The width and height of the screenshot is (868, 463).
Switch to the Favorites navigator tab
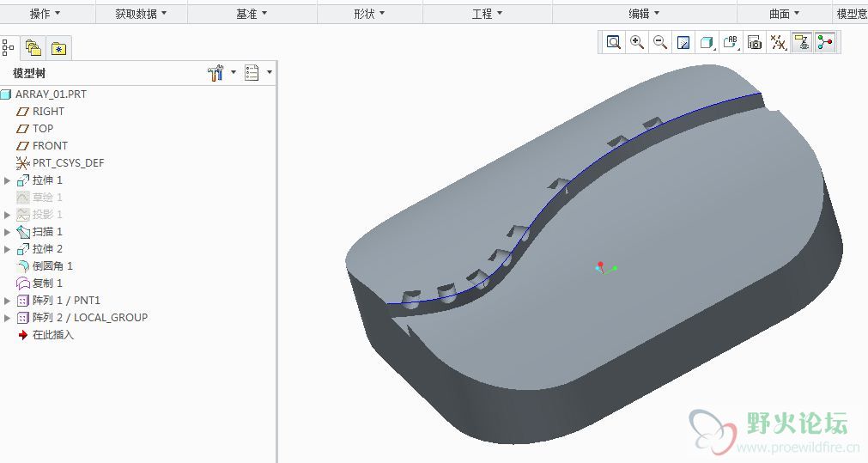pyautogui.click(x=58, y=48)
